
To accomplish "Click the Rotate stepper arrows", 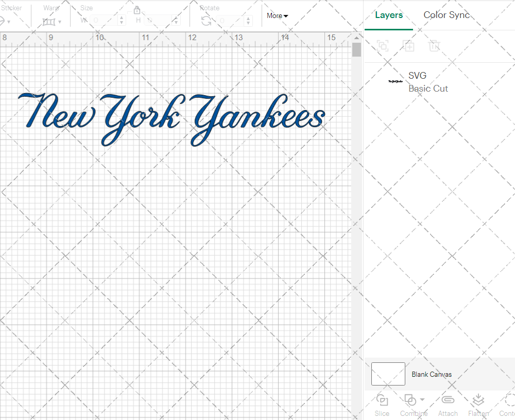I will (248, 21).
